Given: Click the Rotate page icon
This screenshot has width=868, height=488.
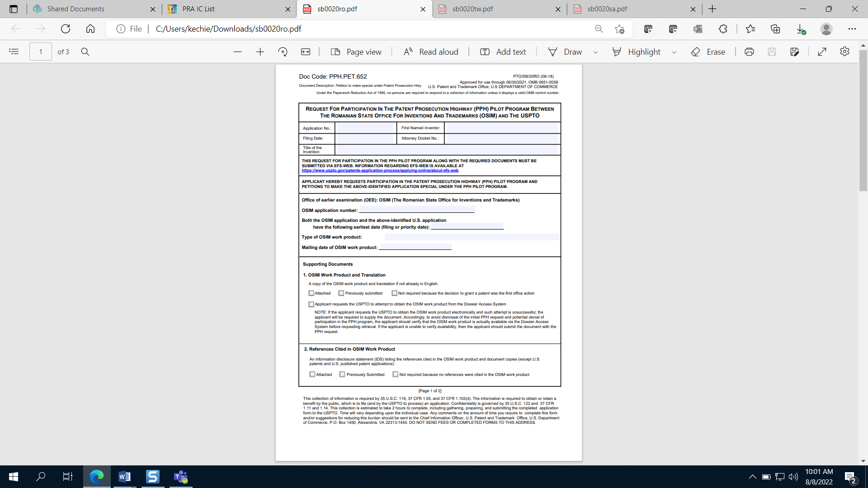Looking at the screenshot, I should (x=283, y=52).
